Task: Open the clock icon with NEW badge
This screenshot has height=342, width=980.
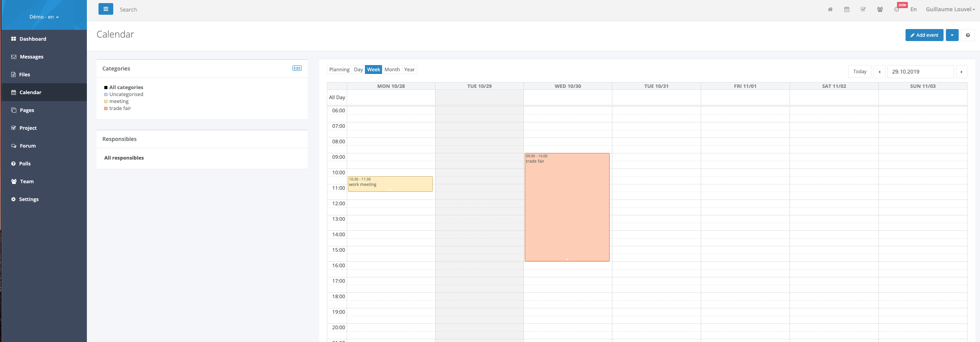Action: click(897, 10)
